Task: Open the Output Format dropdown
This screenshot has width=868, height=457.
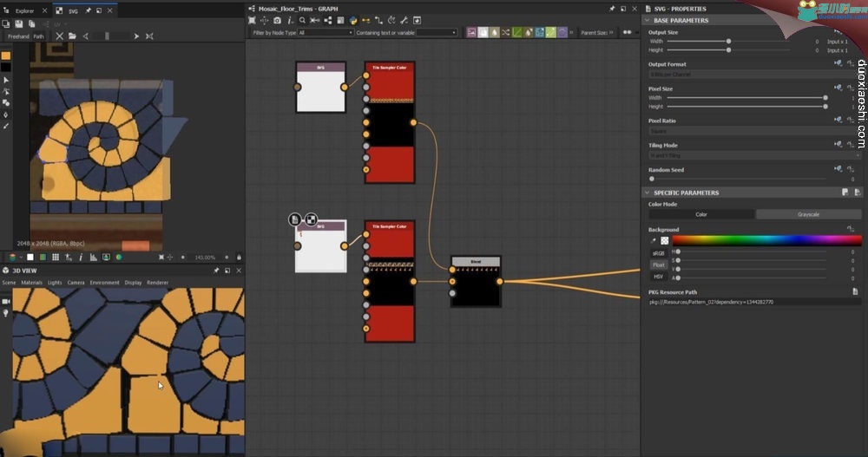Action: (x=753, y=74)
